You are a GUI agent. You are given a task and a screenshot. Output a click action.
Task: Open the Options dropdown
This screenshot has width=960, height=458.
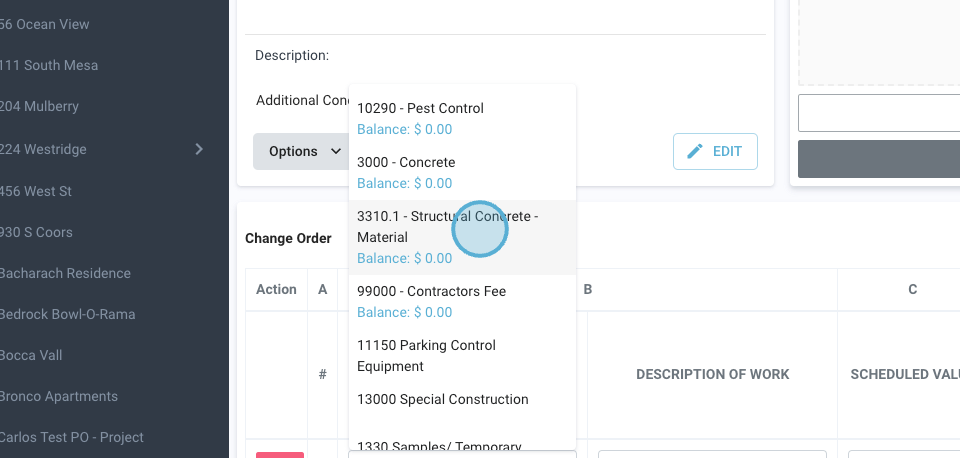pyautogui.click(x=299, y=152)
